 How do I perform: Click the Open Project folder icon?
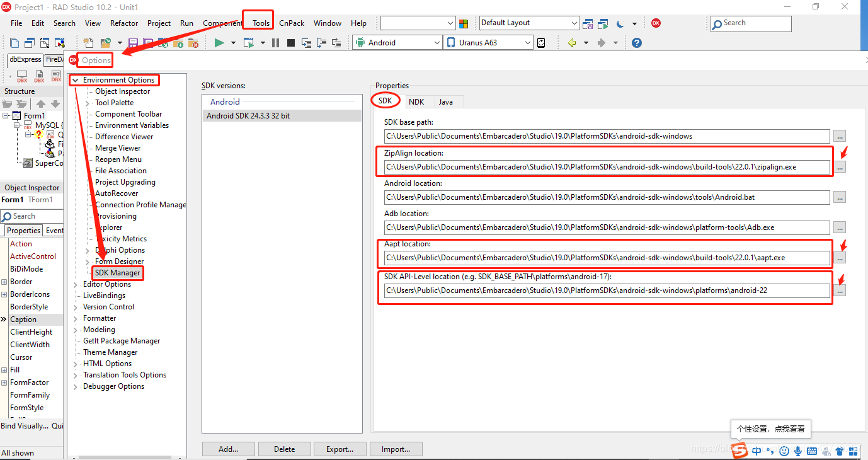coord(105,43)
